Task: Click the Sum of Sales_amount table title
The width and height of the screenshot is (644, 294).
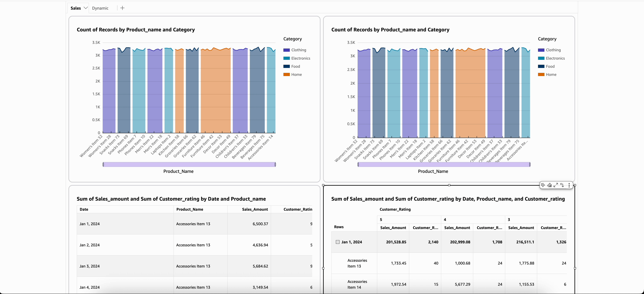Action: pyautogui.click(x=171, y=199)
